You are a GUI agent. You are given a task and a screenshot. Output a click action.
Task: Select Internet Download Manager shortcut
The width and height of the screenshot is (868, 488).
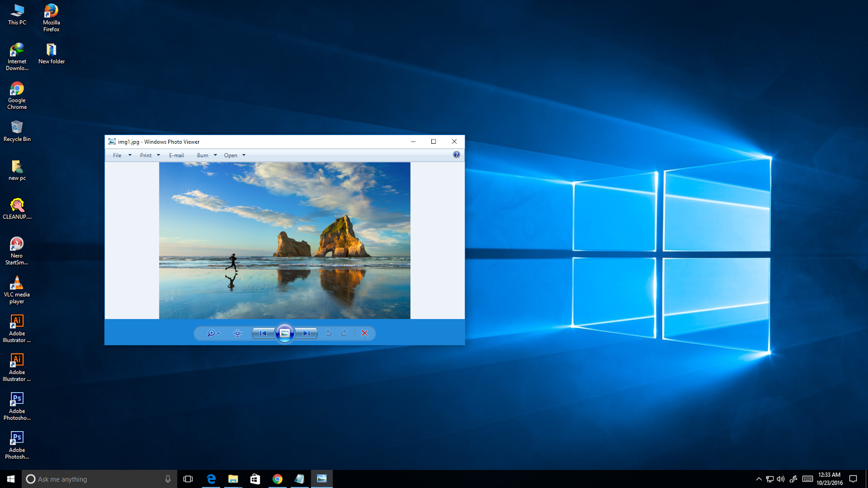click(x=17, y=57)
